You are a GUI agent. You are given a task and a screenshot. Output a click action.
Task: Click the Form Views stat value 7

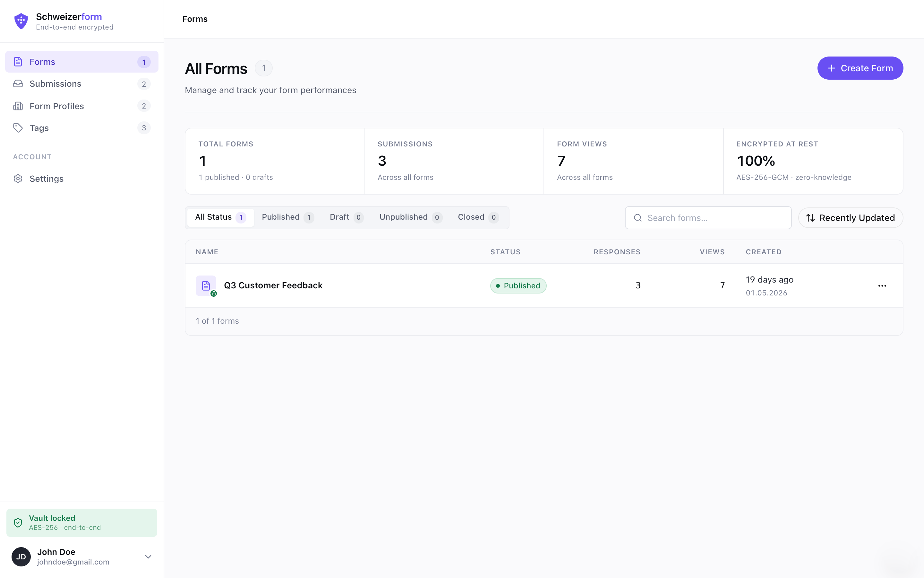(561, 161)
